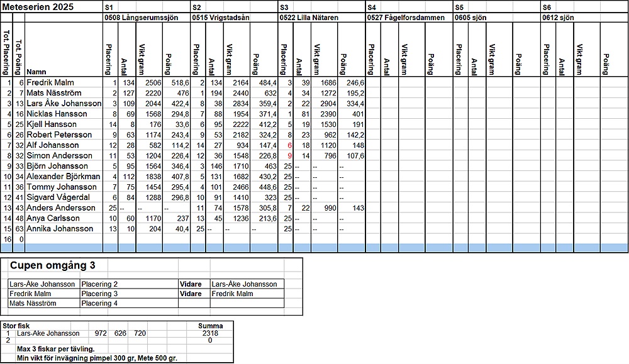Select the "0522 Lilla Nätaren" header cell
The image size is (629, 364).
pos(310,18)
